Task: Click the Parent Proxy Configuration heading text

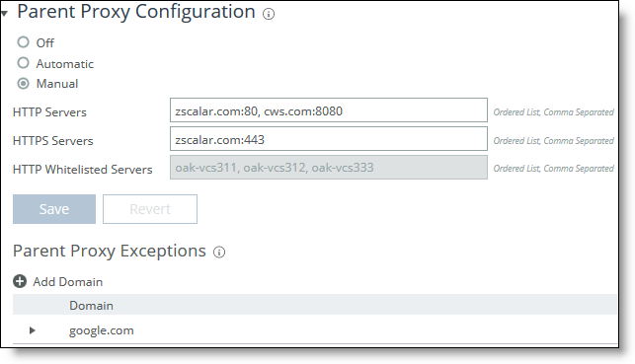Action: [x=136, y=12]
